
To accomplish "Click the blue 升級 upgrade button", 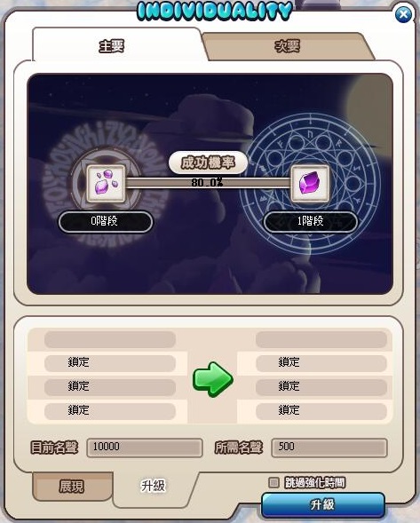I will 322,504.
